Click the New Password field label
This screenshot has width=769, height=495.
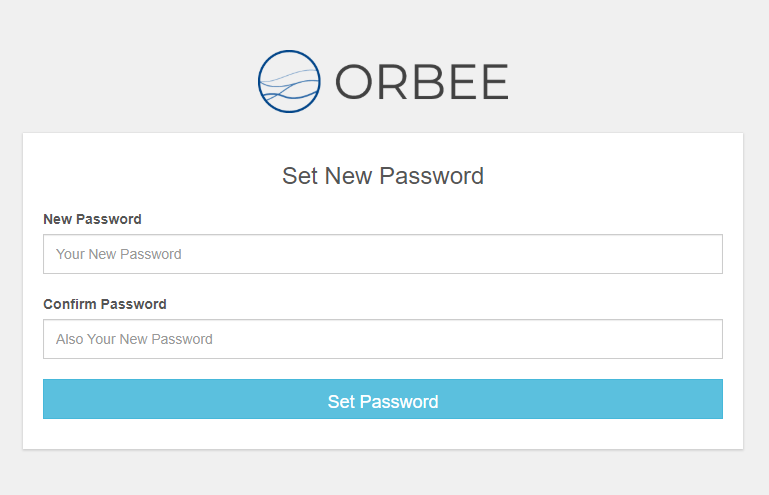coord(92,219)
